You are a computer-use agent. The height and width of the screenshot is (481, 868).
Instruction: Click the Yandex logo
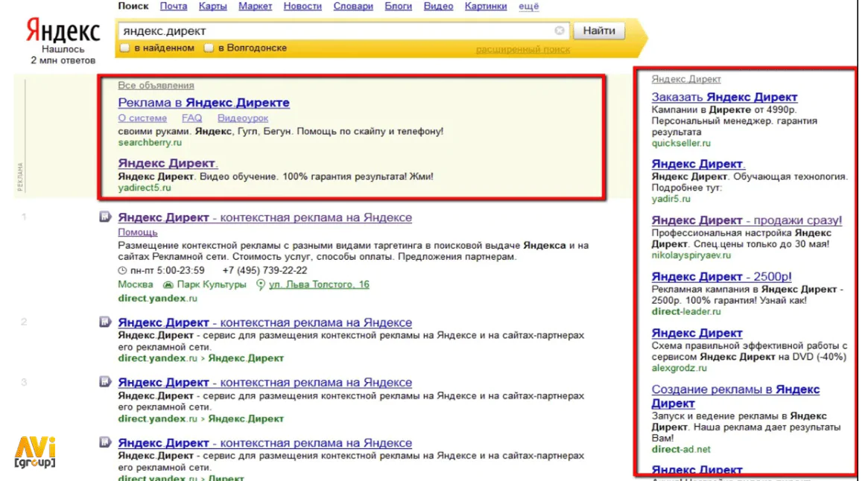pyautogui.click(x=63, y=31)
